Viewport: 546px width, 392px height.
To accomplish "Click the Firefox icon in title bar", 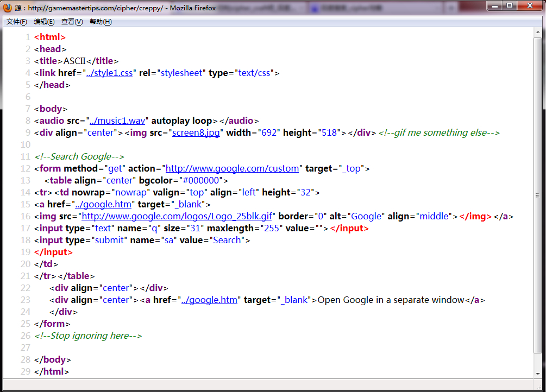I will [x=7, y=8].
